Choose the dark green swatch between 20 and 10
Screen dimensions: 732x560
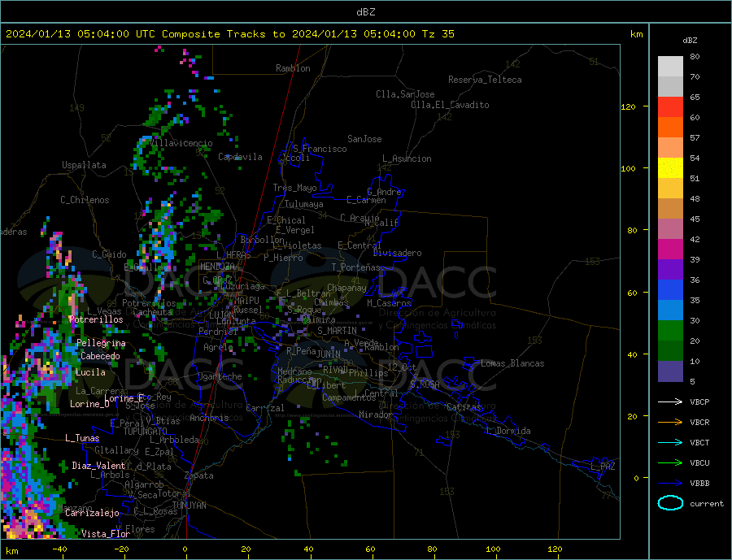pyautogui.click(x=670, y=351)
